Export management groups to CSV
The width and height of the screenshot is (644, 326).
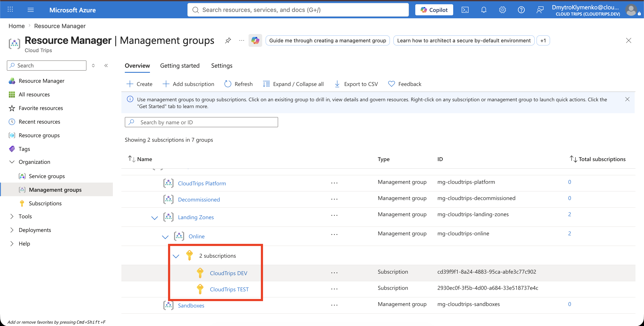(x=356, y=84)
